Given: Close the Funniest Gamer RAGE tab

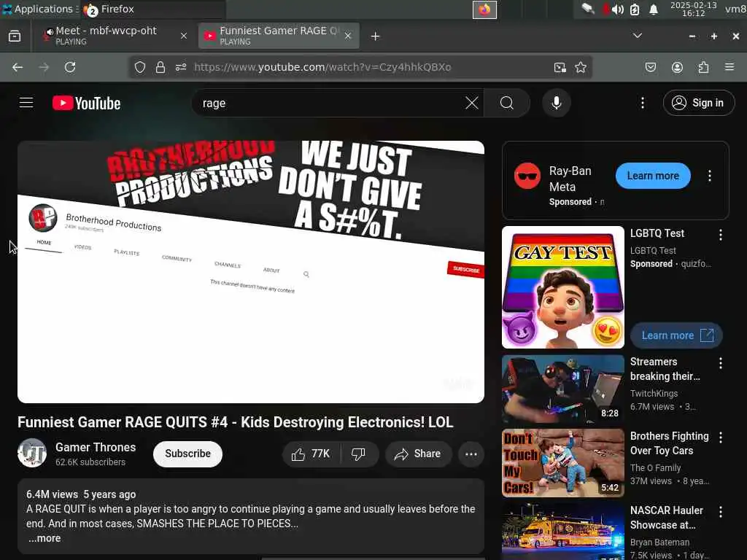Looking at the screenshot, I should point(348,36).
